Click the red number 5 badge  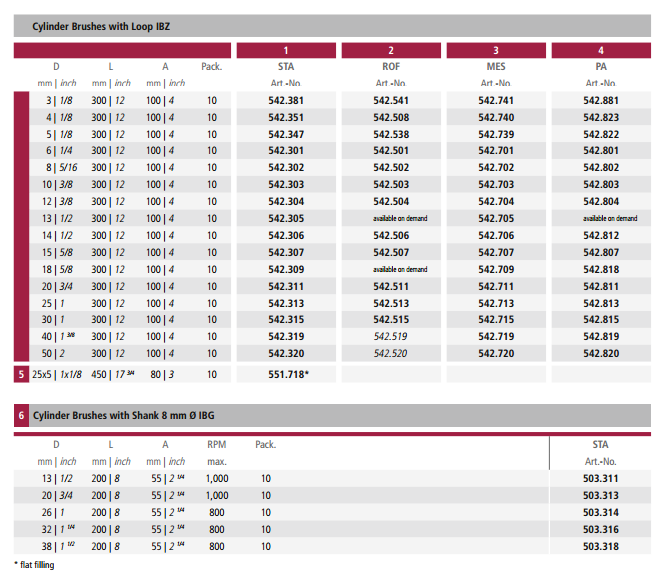(21, 373)
